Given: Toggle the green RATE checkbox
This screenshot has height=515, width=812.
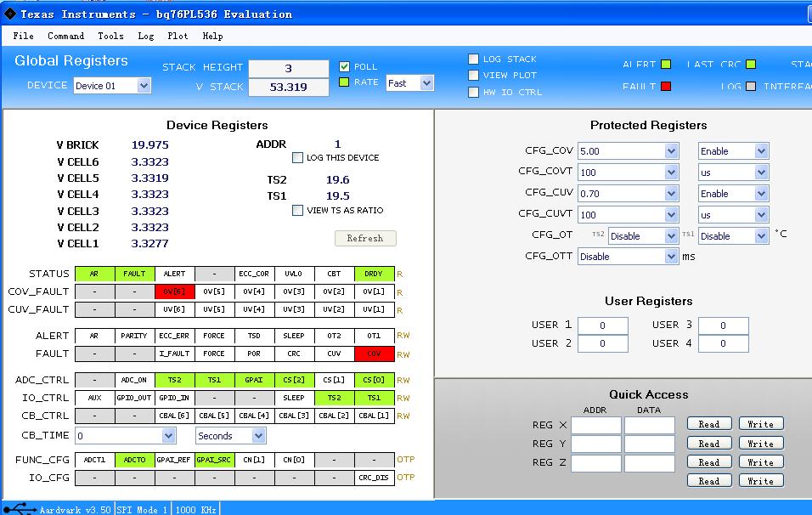Looking at the screenshot, I should tap(344, 82).
